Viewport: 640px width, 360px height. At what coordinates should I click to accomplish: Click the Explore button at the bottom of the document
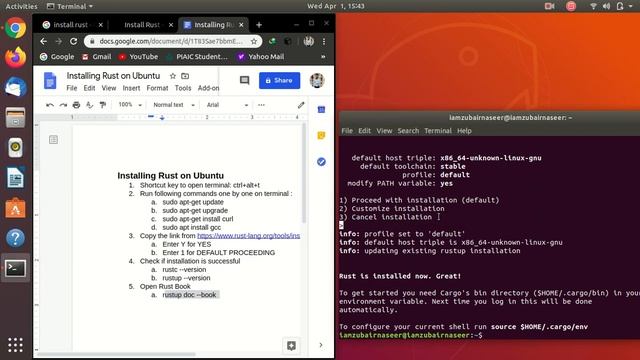click(291, 346)
